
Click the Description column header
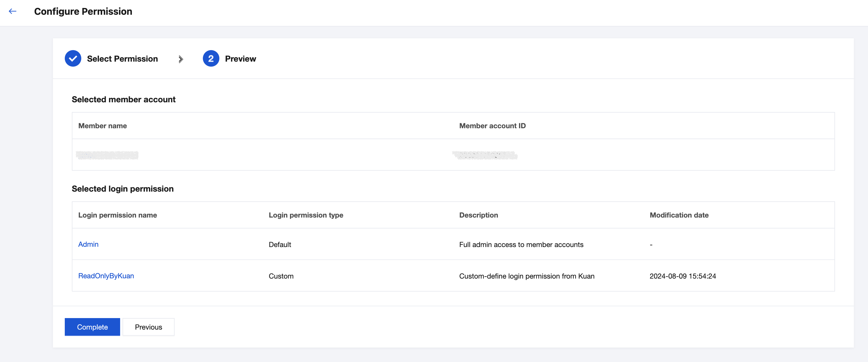478,215
